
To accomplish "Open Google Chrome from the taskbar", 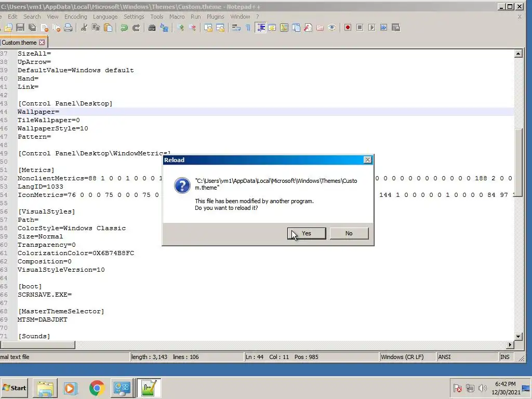I will pyautogui.click(x=97, y=388).
